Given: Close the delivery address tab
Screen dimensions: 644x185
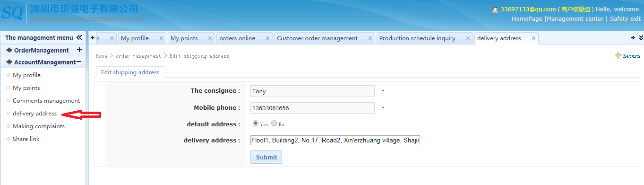Looking at the screenshot, I should [x=533, y=38].
